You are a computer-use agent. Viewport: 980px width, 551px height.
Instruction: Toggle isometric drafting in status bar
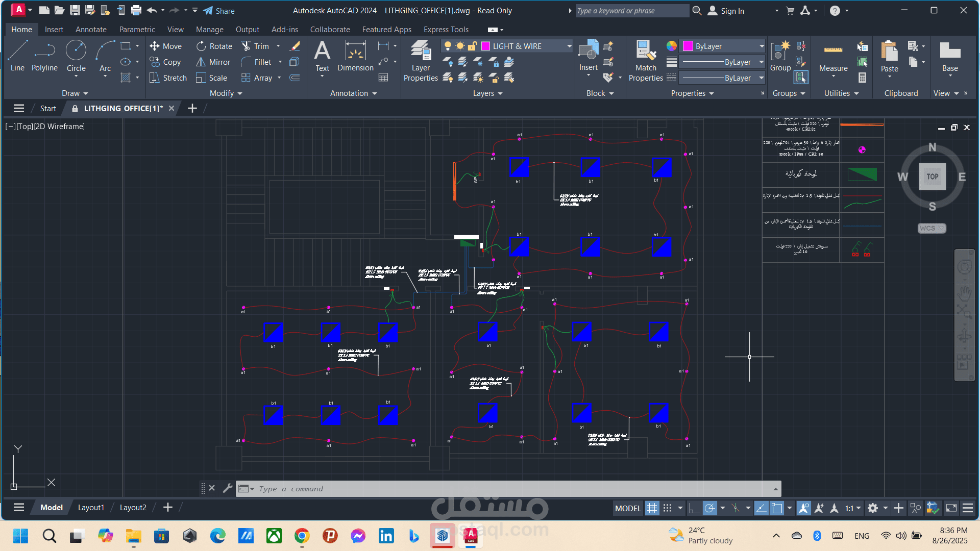pos(736,508)
